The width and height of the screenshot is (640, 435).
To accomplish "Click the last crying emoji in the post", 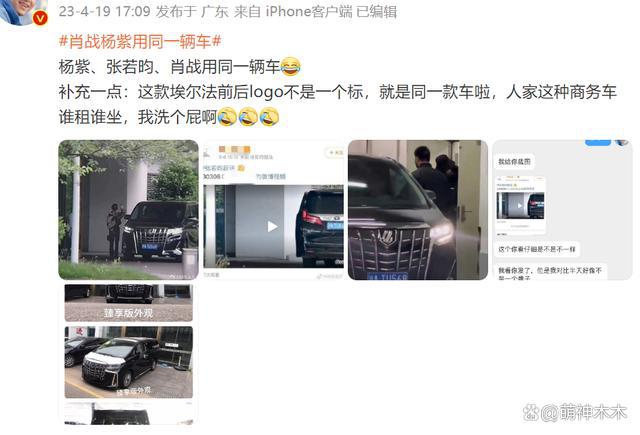I will click(269, 117).
